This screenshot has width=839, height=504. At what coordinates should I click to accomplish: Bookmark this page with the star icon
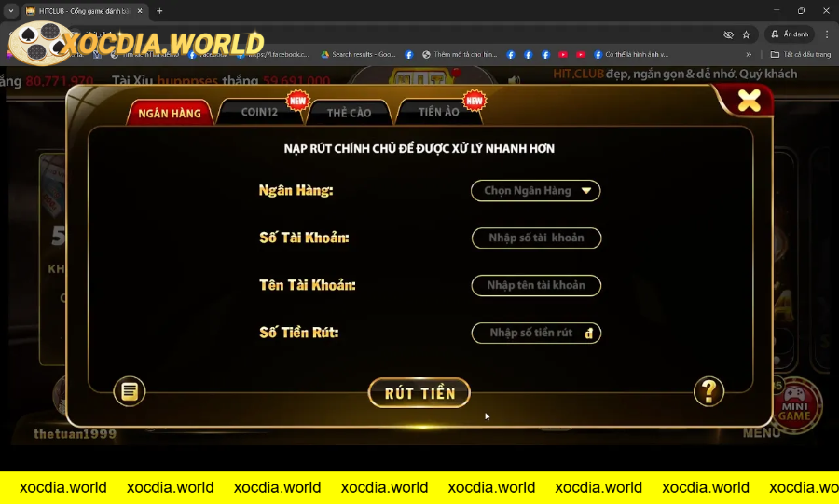[x=746, y=34]
